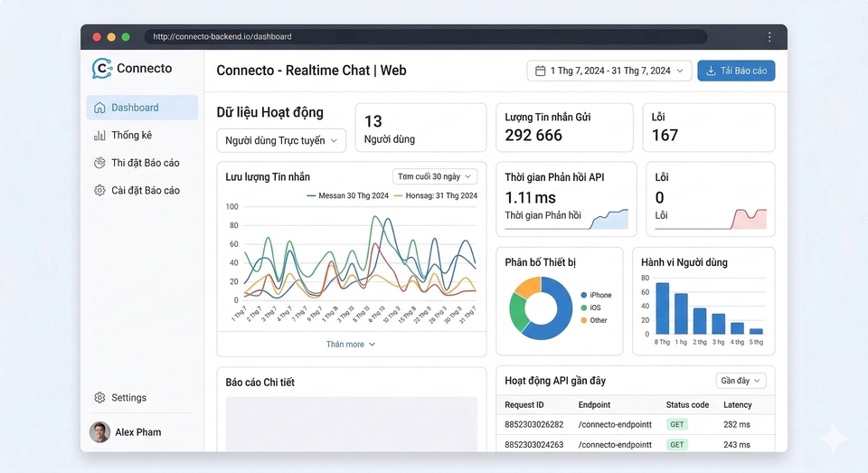Click the Dashboard home icon in sidebar
The width and height of the screenshot is (868, 473).
point(99,108)
